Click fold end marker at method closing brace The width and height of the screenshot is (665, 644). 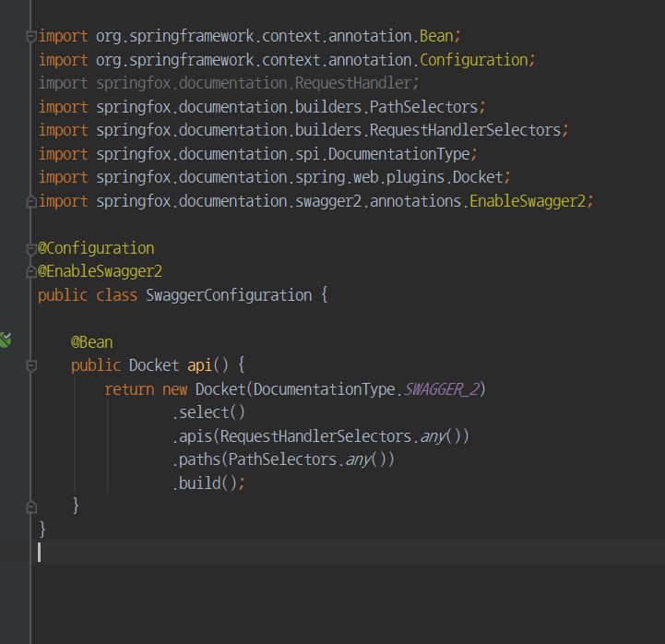point(31,507)
